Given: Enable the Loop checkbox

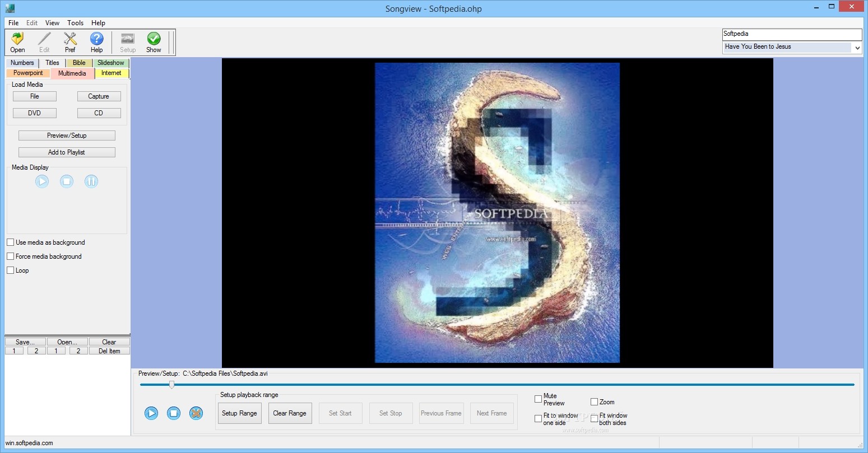Looking at the screenshot, I should [10, 270].
